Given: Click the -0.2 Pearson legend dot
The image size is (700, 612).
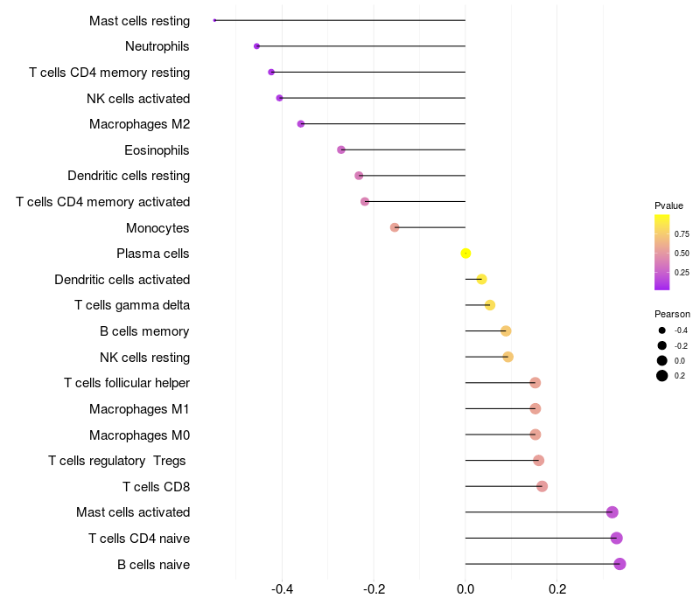Looking at the screenshot, I should (662, 345).
